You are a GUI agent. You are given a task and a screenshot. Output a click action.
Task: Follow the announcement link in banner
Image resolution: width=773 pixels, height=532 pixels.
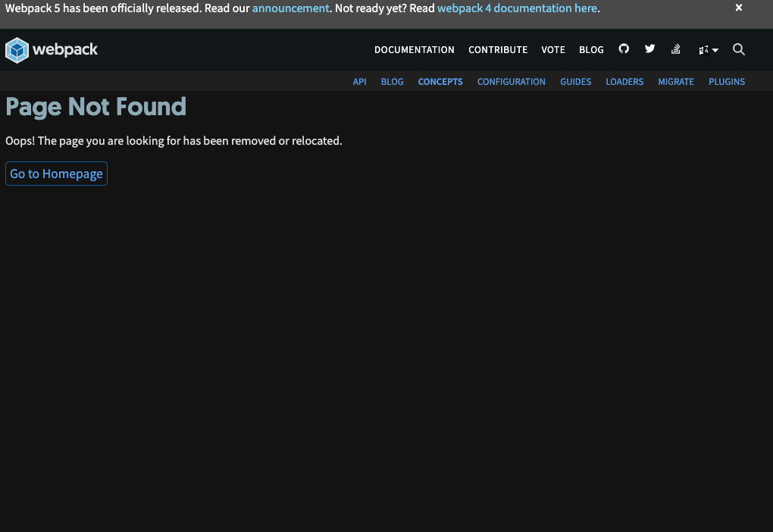290,8
